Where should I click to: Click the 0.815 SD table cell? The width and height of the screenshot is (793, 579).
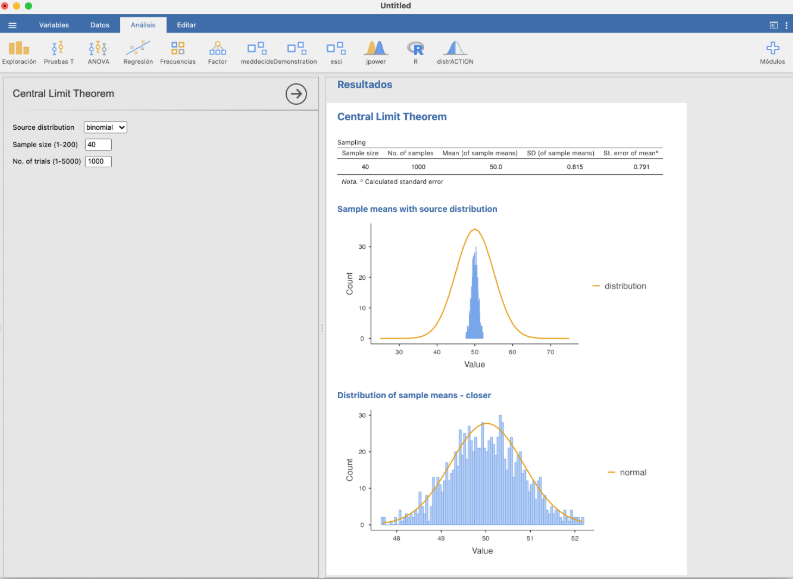point(575,166)
